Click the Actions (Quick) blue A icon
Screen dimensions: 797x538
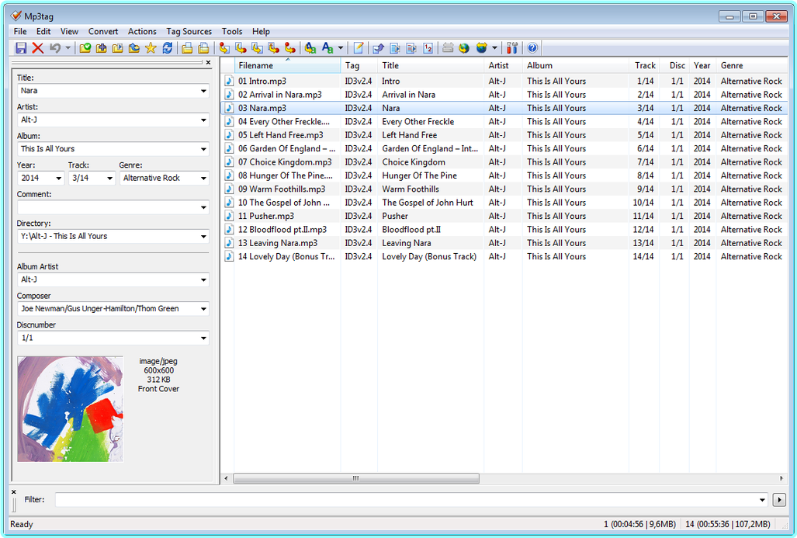pyautogui.click(x=327, y=48)
